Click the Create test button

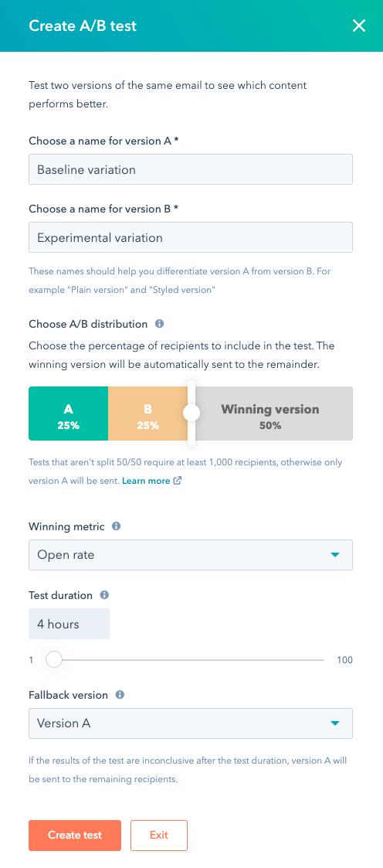point(75,836)
